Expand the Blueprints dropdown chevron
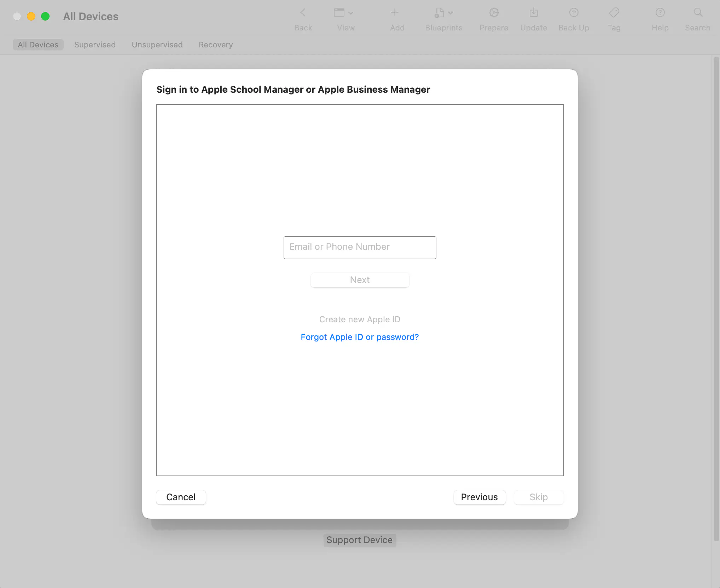 coord(450,13)
